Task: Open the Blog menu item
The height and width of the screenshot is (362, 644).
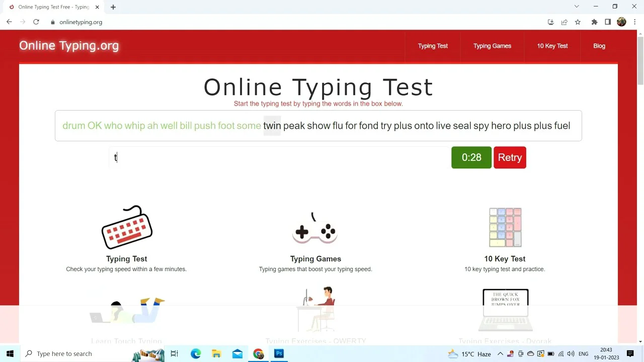Action: click(x=599, y=46)
